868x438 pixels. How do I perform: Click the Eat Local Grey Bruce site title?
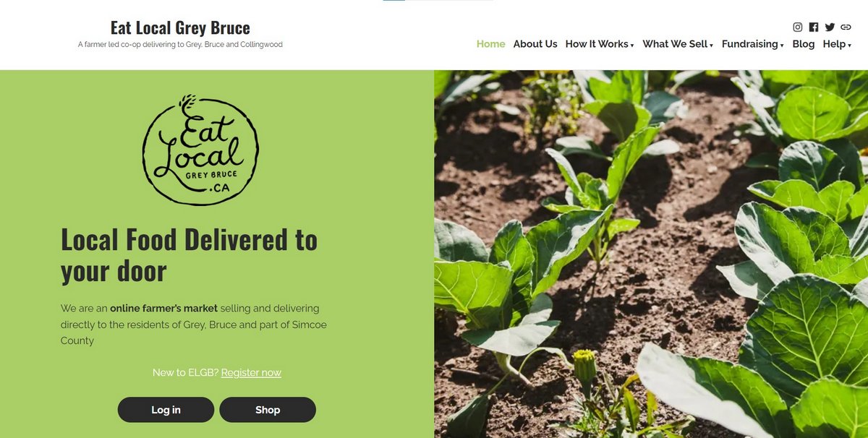pos(180,28)
